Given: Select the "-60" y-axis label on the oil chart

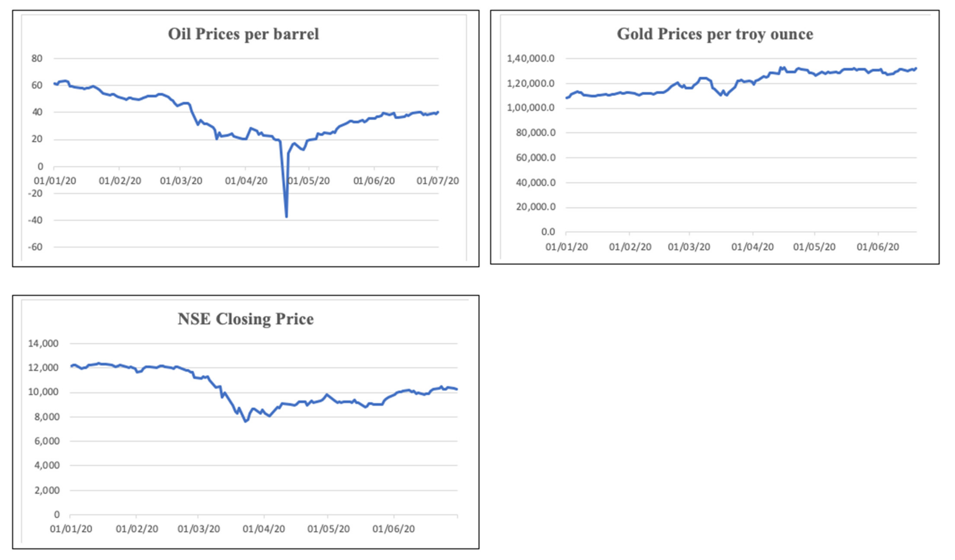Looking at the screenshot, I should click(35, 247).
